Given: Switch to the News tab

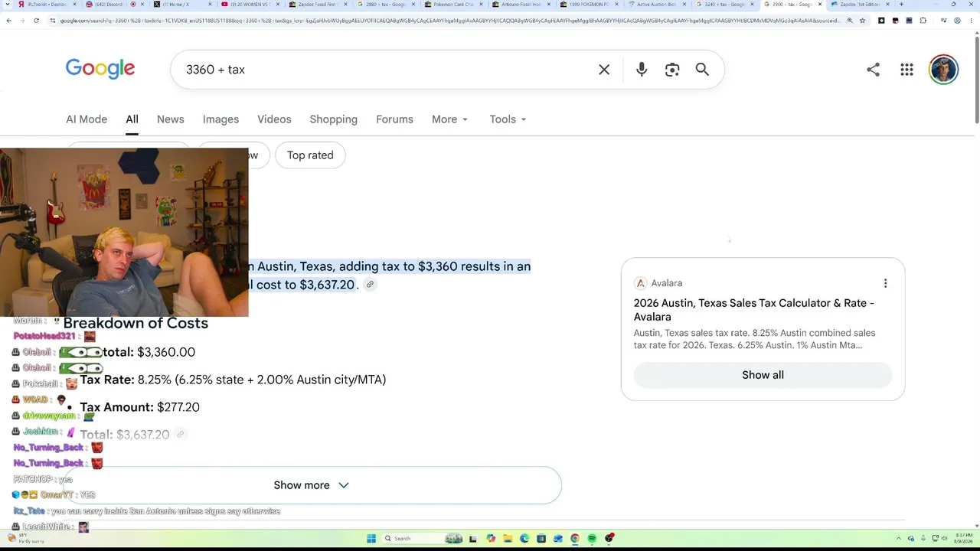Looking at the screenshot, I should pyautogui.click(x=171, y=119).
